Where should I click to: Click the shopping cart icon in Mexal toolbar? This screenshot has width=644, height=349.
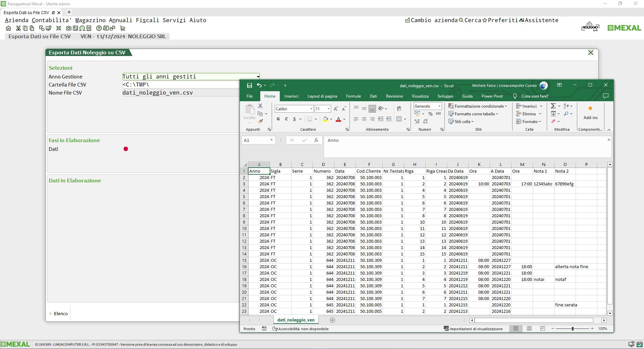pos(122,28)
